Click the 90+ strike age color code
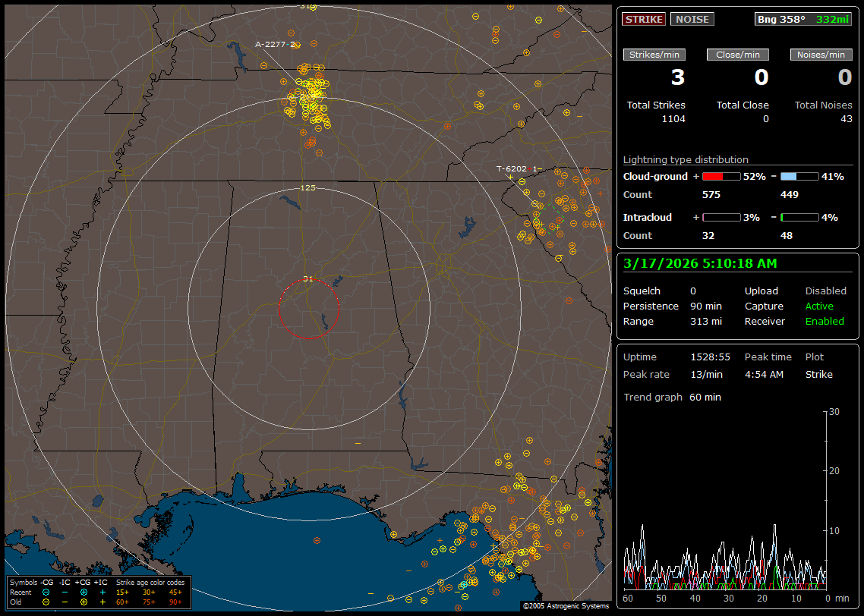Screen dimensions: 864x616 point(175,602)
